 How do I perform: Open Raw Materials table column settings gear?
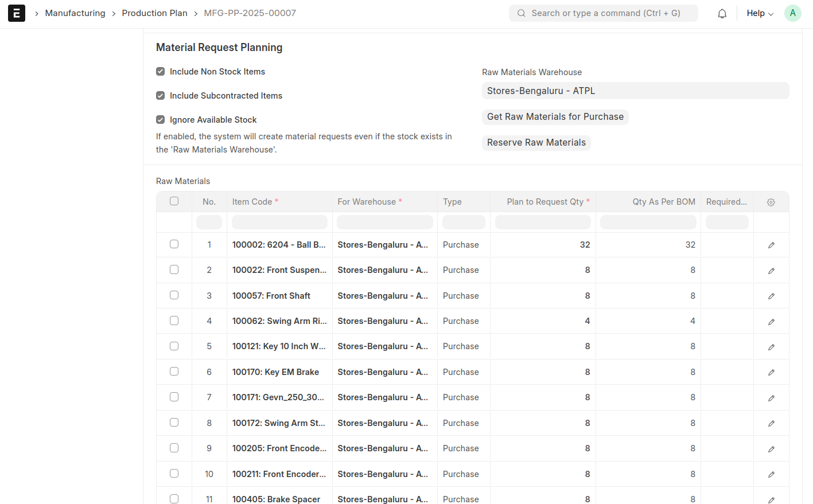pyautogui.click(x=771, y=202)
